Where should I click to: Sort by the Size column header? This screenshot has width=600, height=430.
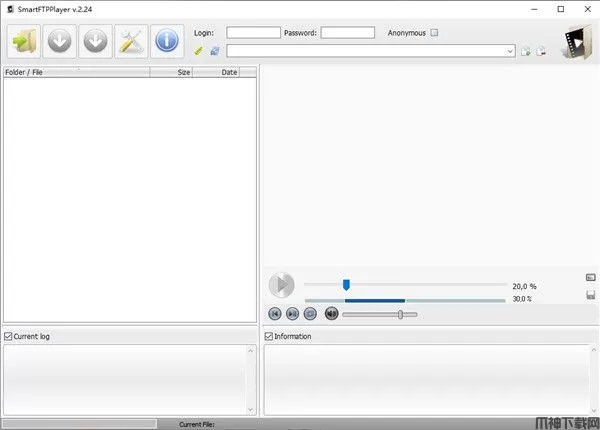183,72
